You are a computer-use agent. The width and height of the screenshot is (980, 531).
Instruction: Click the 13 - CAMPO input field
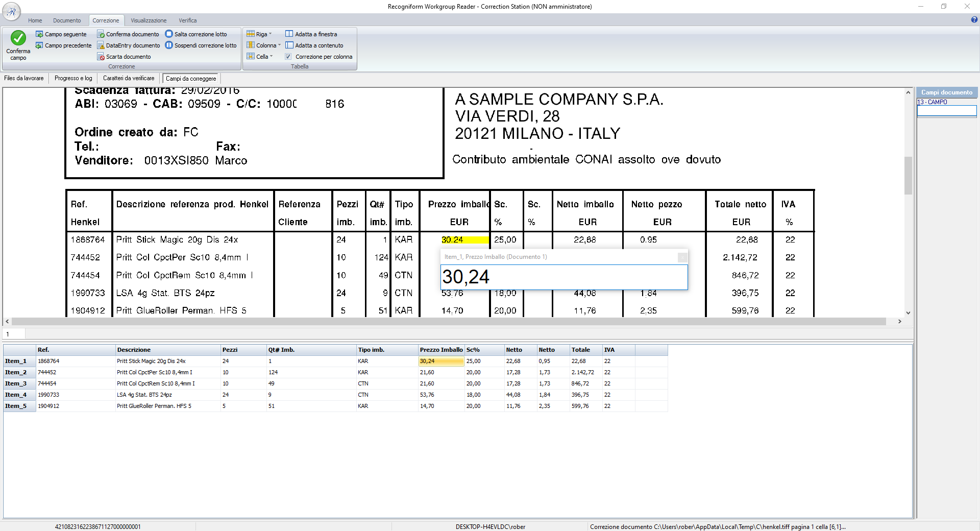(947, 111)
